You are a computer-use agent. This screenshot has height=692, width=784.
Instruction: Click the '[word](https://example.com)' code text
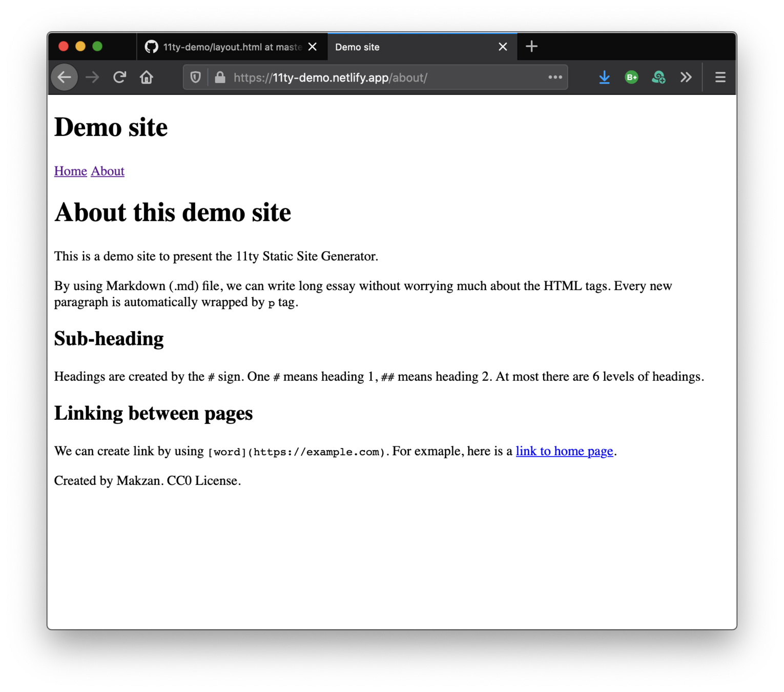point(296,452)
